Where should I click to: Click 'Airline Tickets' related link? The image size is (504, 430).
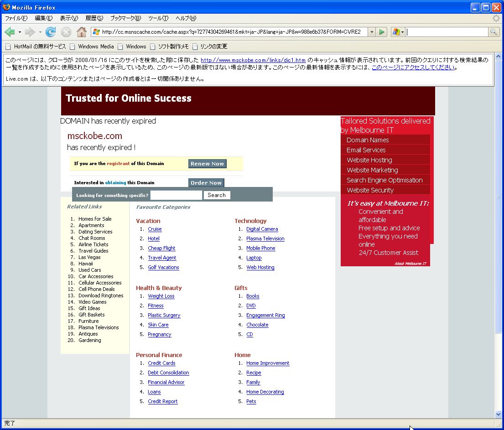93,244
